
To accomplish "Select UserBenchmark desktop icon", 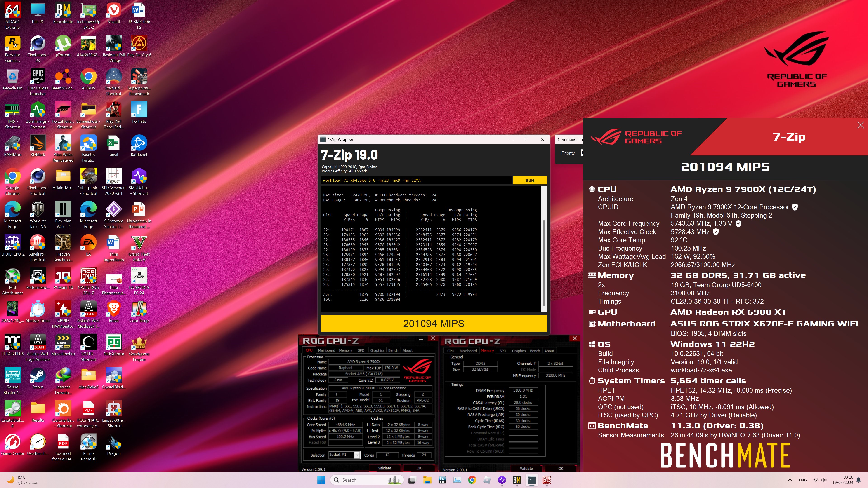I will point(38,445).
